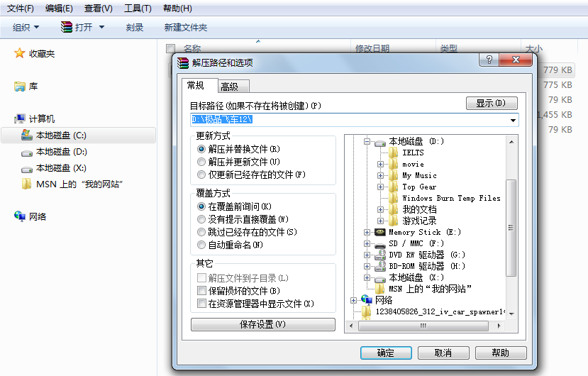
Task: Open the destination path dropdown arrow
Action: coord(513,120)
